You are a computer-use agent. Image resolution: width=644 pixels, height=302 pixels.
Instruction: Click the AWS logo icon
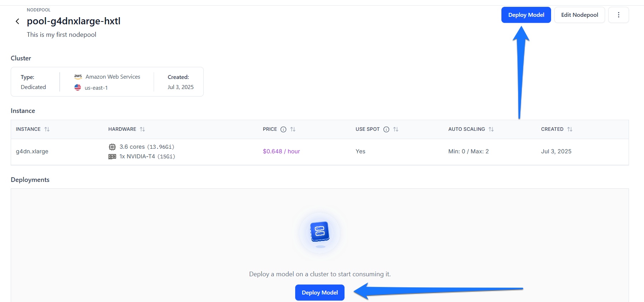(x=78, y=76)
